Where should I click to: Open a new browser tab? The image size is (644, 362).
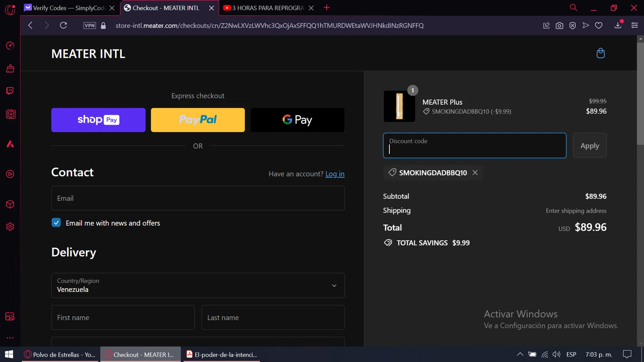click(327, 8)
